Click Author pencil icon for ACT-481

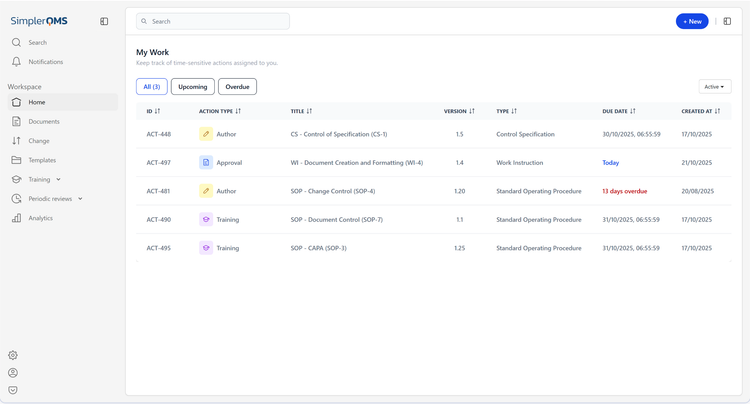[x=206, y=191]
